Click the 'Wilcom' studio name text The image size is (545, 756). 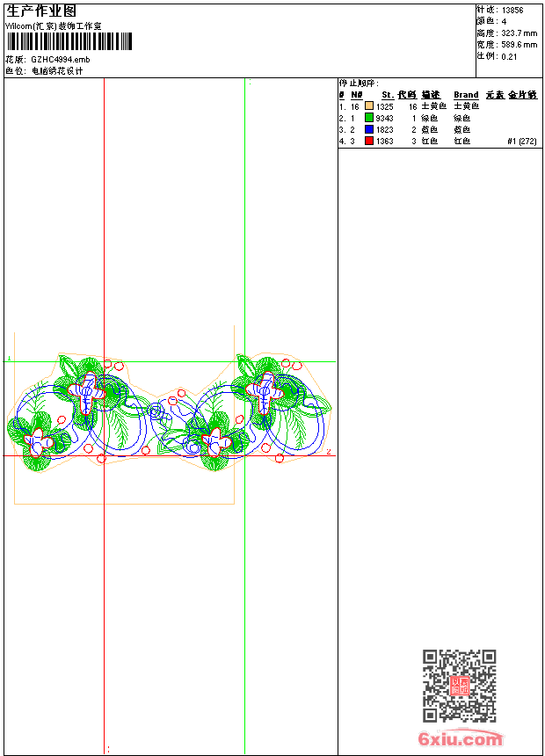point(54,26)
